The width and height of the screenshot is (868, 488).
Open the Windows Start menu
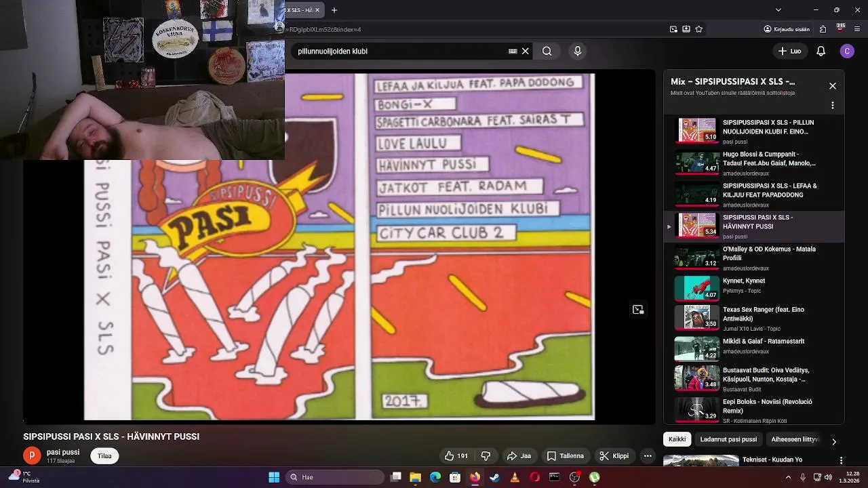coord(274,477)
